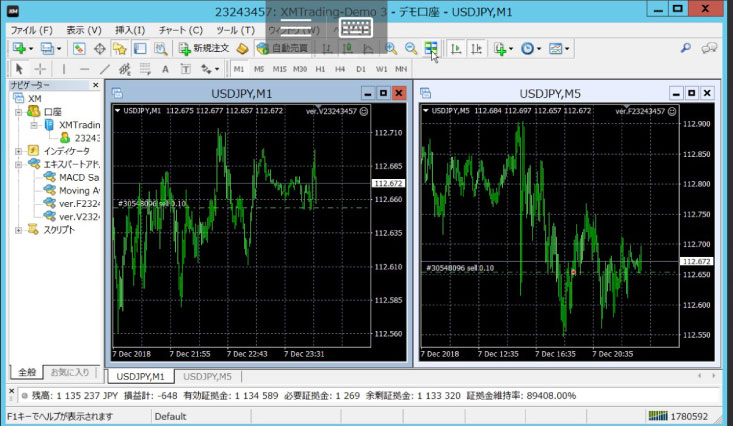Open the search magnifier icon at top right
Screen dimensions: 733x426
click(686, 48)
